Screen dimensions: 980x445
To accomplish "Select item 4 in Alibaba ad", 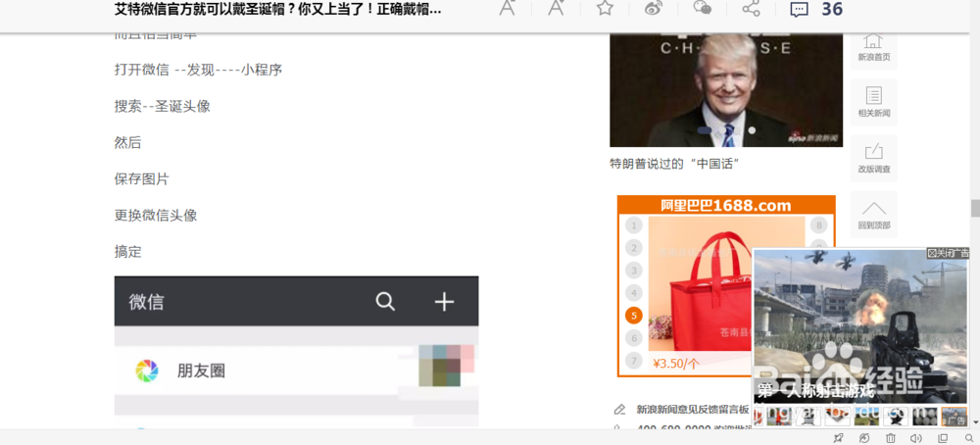I will pyautogui.click(x=634, y=293).
